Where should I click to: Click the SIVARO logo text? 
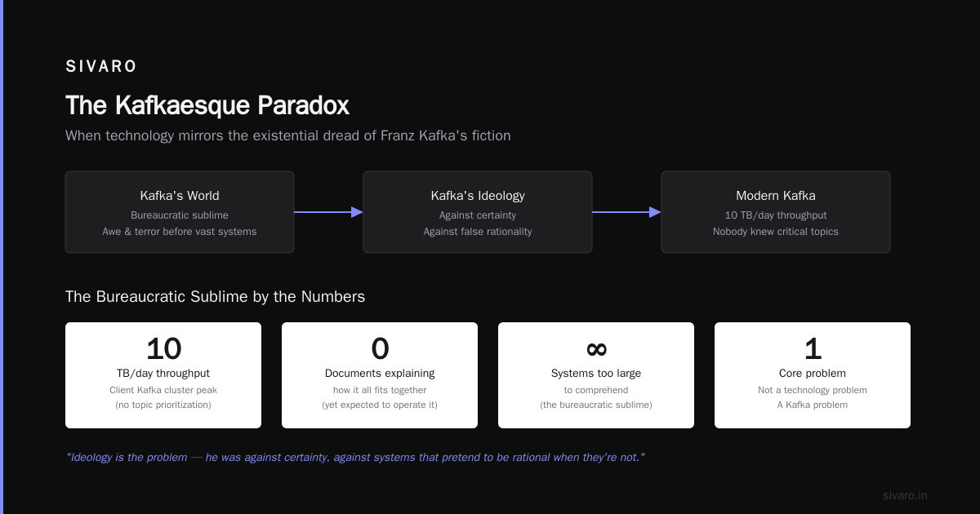tap(101, 67)
